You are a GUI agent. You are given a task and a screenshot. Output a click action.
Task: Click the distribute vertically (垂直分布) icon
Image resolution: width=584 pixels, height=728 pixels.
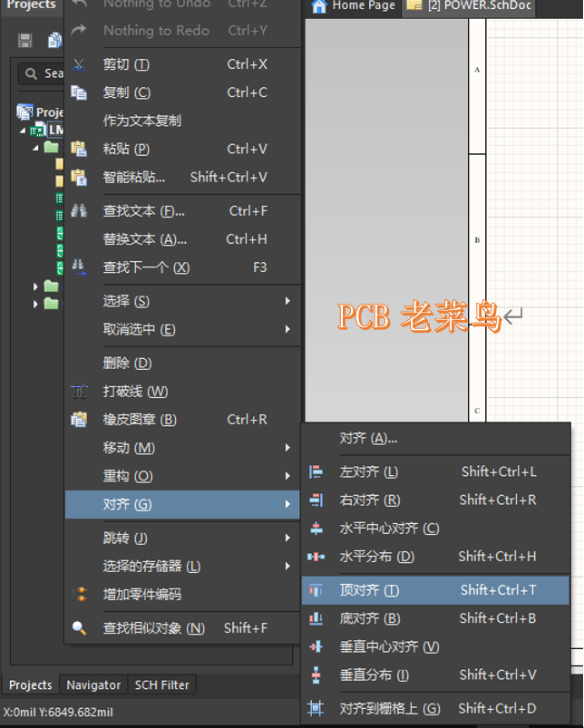point(316,675)
